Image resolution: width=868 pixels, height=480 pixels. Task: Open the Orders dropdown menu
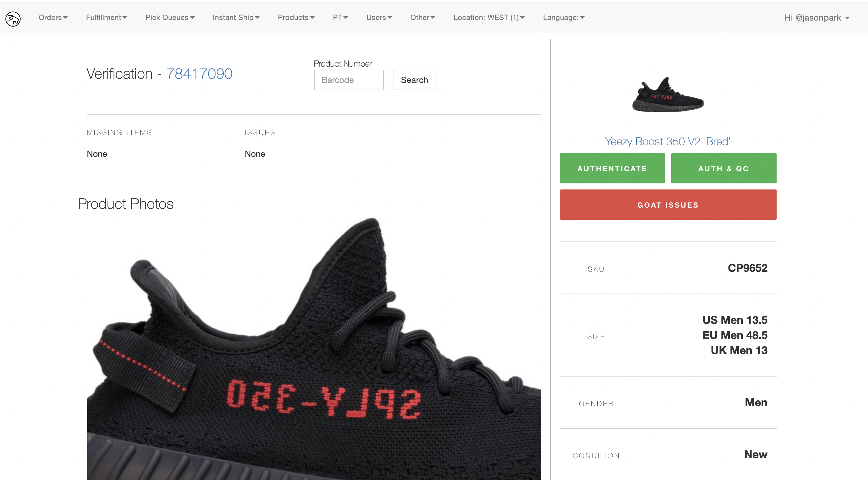click(x=53, y=18)
